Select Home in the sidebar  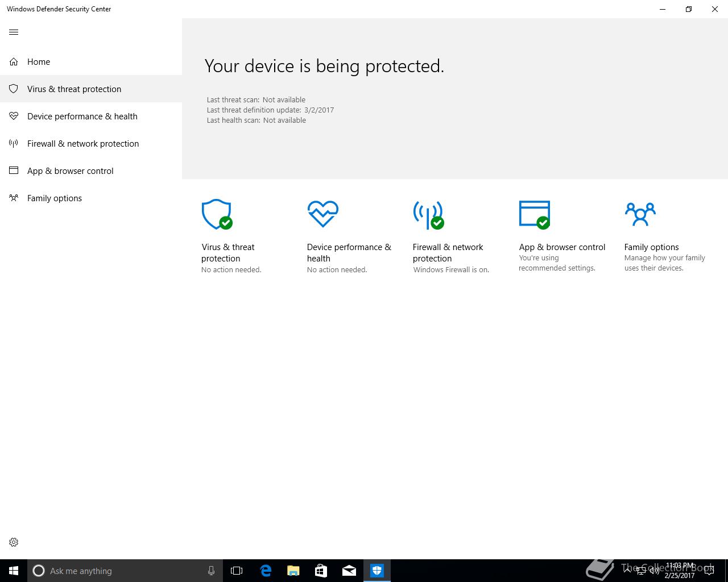[x=91, y=61]
